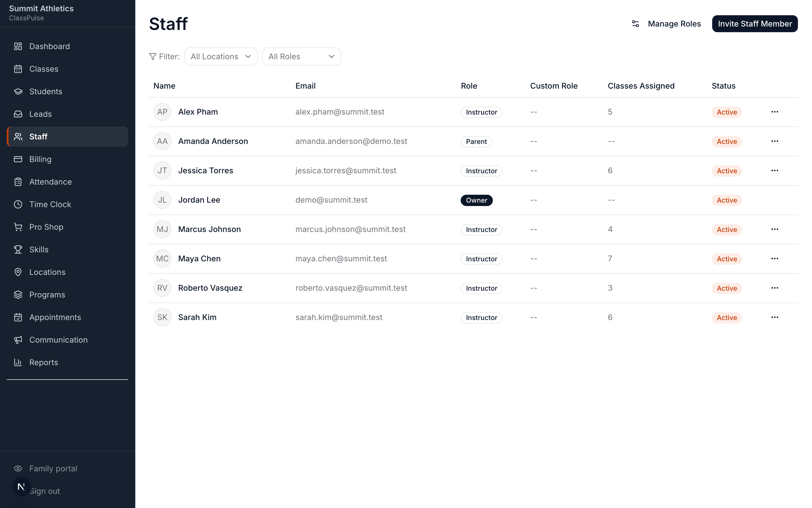Click the MC avatar for Maya Chen
The width and height of the screenshot is (812, 508).
click(x=162, y=258)
